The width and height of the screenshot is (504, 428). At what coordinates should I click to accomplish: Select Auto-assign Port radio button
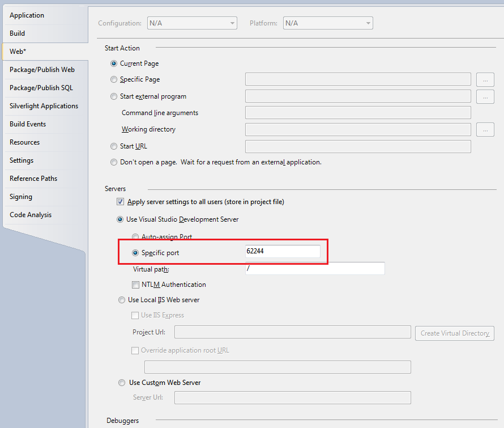(135, 237)
